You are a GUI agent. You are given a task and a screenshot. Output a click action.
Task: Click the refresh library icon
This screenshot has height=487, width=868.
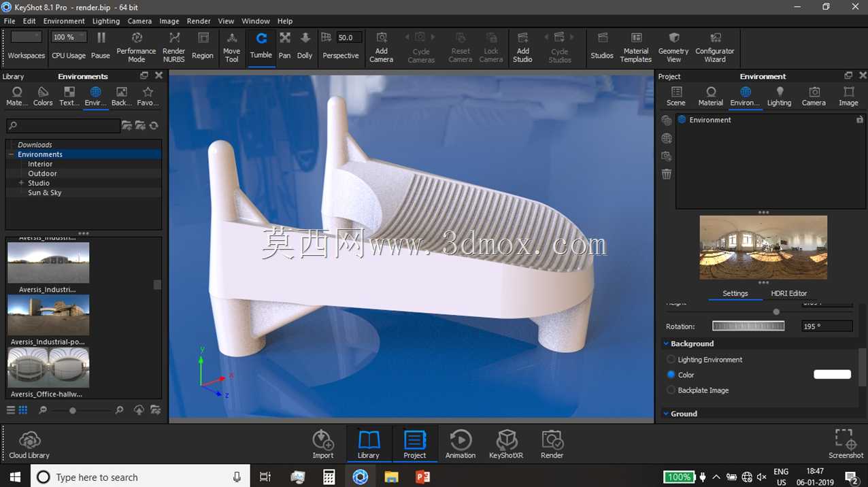pos(154,125)
